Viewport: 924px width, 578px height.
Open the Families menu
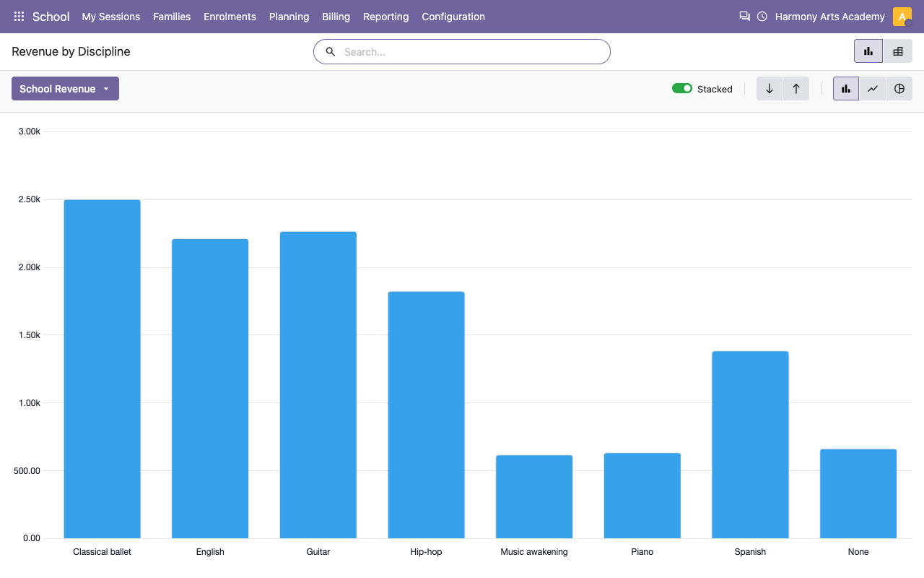point(172,17)
